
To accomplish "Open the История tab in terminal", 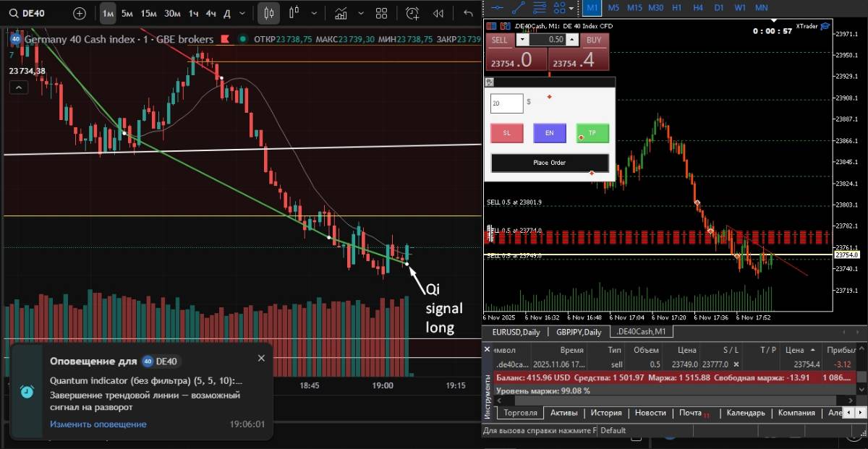I will 605,413.
